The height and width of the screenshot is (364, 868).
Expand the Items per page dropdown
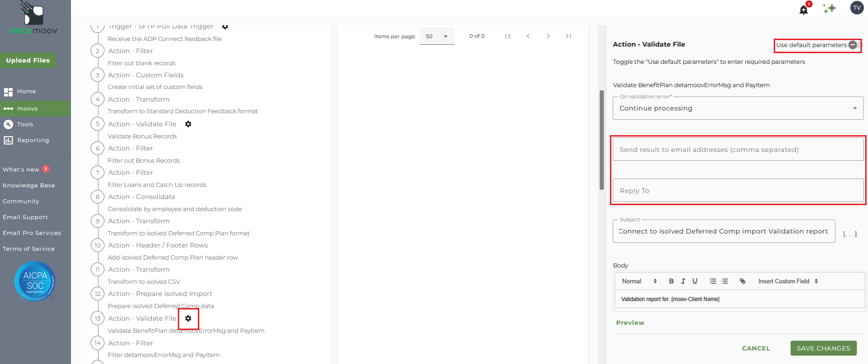click(x=437, y=36)
